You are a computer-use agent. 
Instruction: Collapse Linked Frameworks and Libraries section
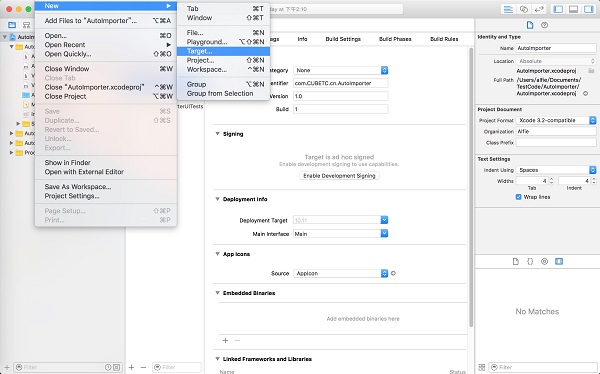click(x=217, y=359)
